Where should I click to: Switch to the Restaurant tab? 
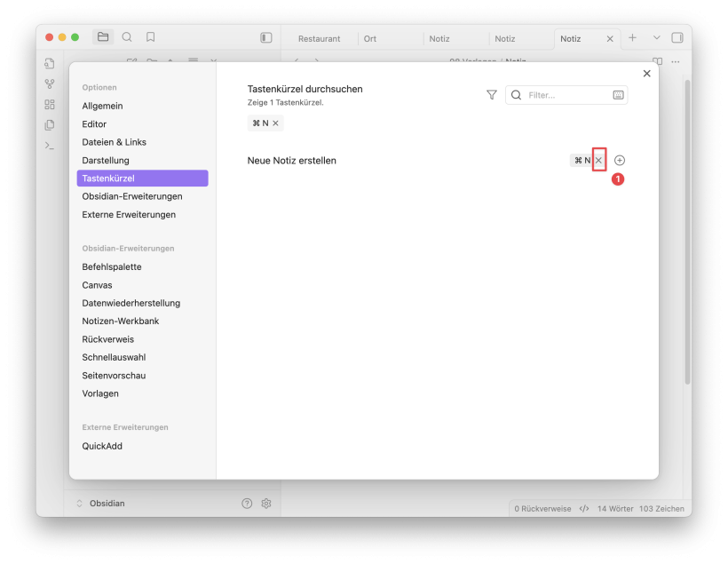coord(319,39)
